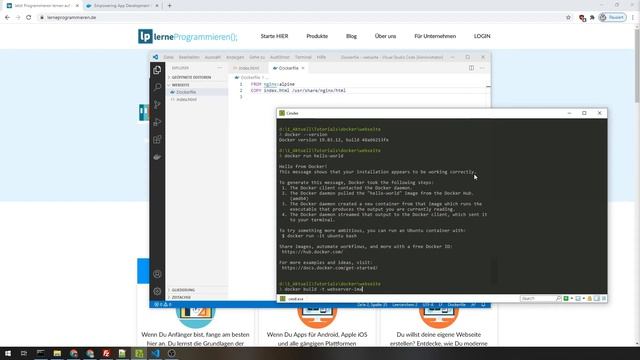Open the Terminal menu in VS Code
This screenshot has width=640, height=360.
(303, 57)
